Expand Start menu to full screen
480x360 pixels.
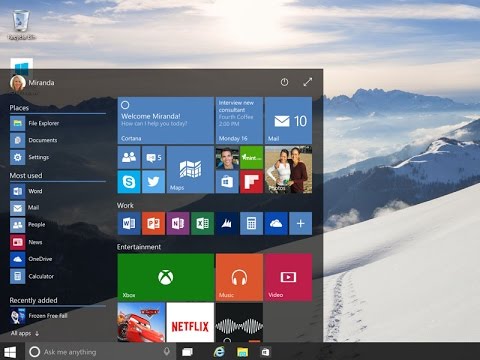[x=308, y=82]
